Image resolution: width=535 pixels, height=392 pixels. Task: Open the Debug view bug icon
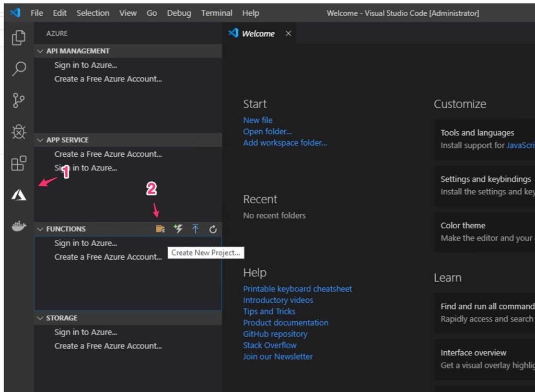[x=19, y=132]
